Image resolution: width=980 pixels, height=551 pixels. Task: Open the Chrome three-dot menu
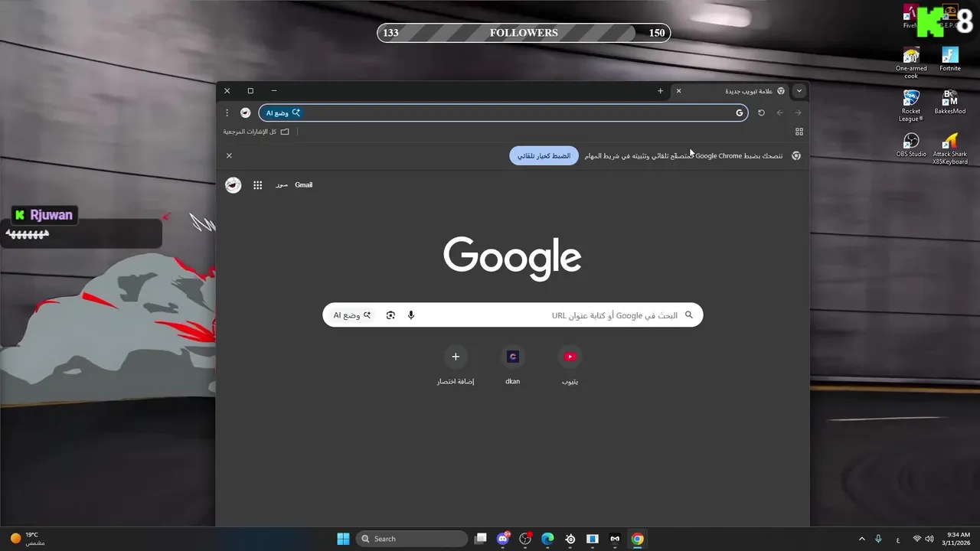point(227,112)
